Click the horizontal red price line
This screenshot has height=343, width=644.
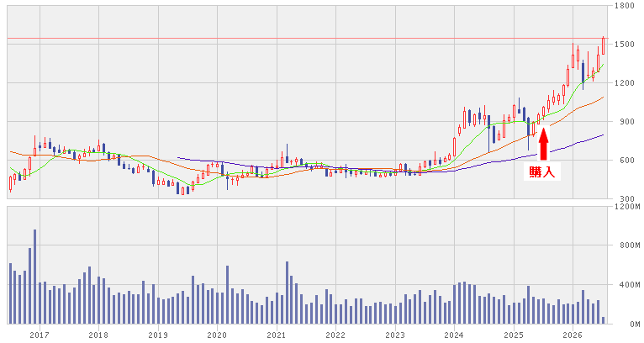pos(307,39)
